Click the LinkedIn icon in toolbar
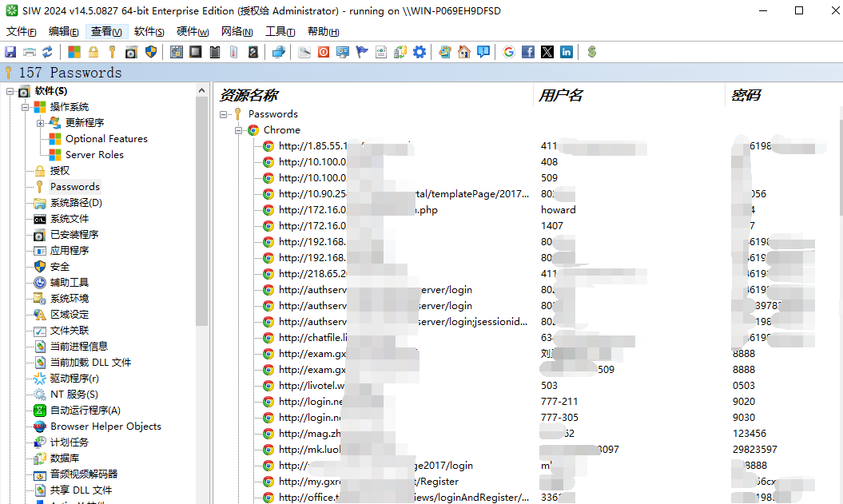 coord(567,52)
